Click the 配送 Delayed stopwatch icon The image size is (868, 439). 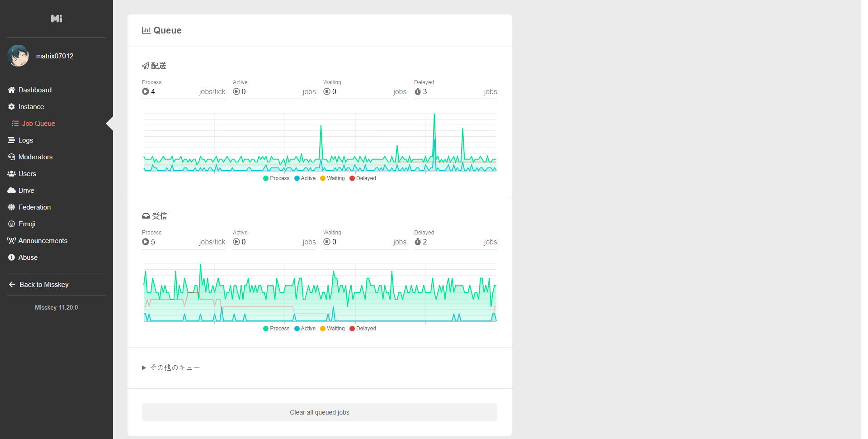tap(418, 91)
